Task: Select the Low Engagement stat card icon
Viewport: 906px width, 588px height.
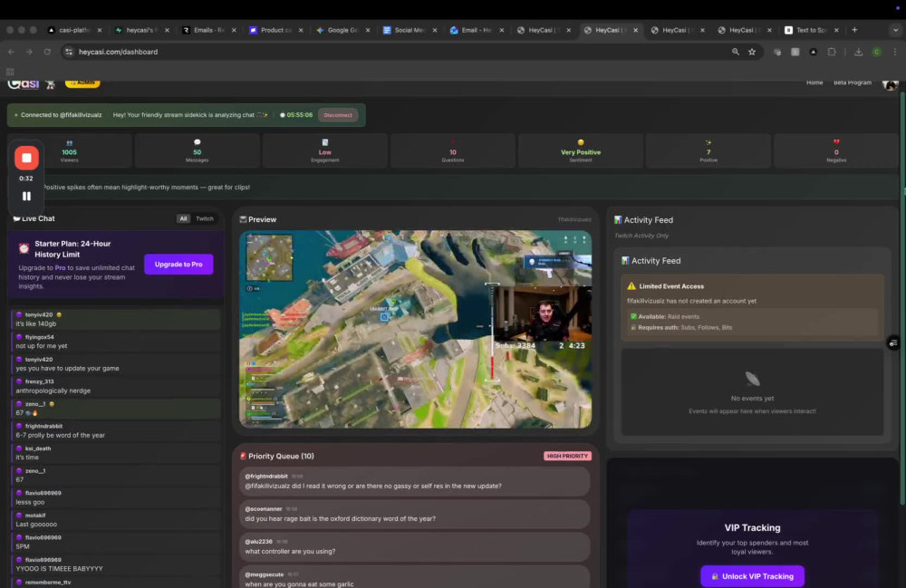Action: pos(324,142)
